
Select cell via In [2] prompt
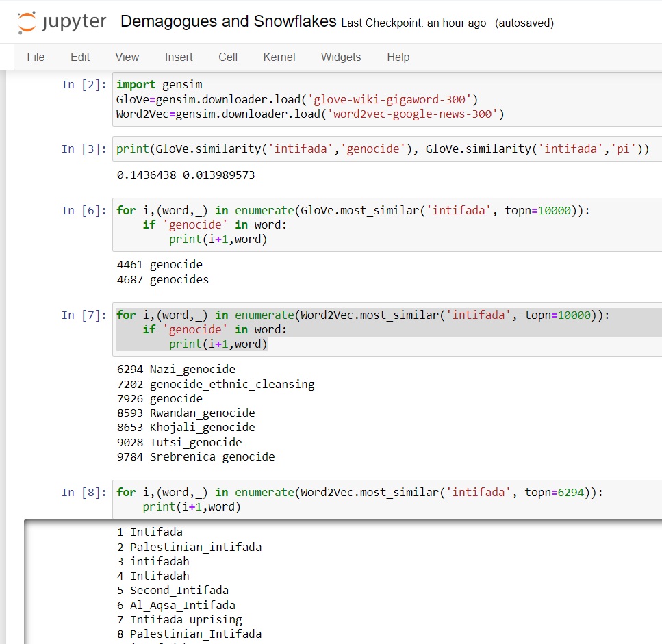click(84, 85)
